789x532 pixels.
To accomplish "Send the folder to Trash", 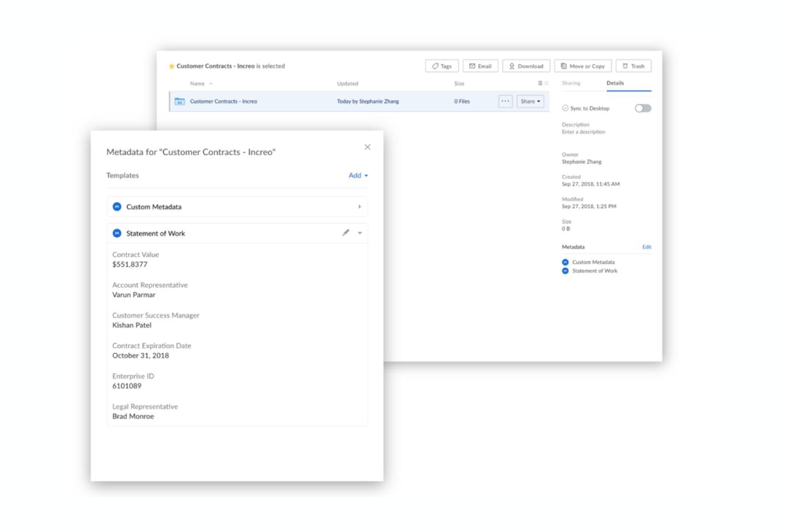I will pos(634,66).
